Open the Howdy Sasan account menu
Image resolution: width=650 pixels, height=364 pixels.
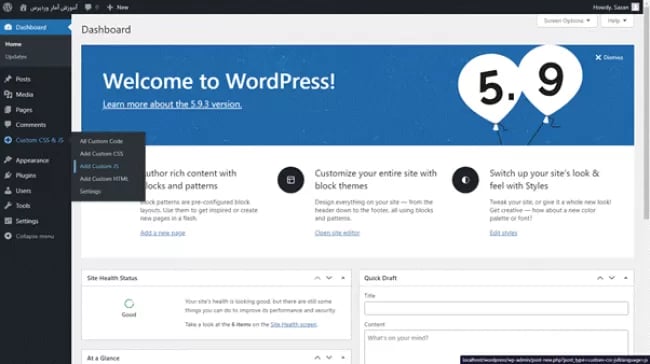point(616,7)
